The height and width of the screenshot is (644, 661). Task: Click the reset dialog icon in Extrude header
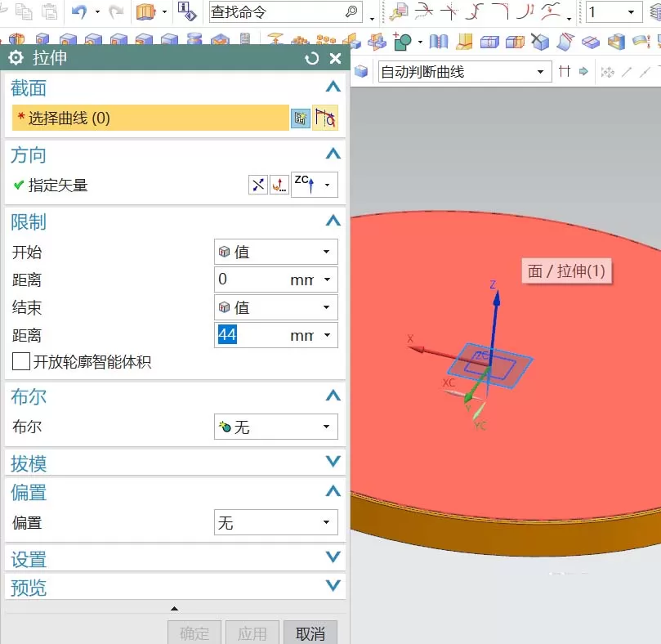pos(311,58)
